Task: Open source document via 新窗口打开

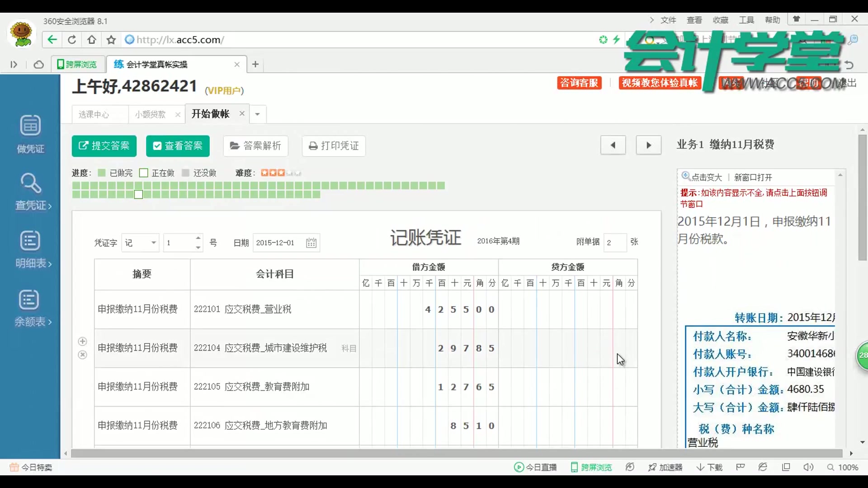Action: 753,177
